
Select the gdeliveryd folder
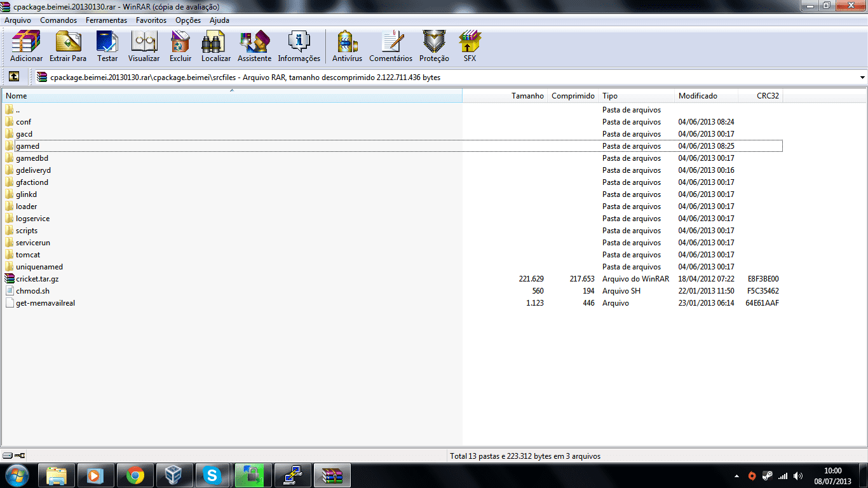point(392,170)
